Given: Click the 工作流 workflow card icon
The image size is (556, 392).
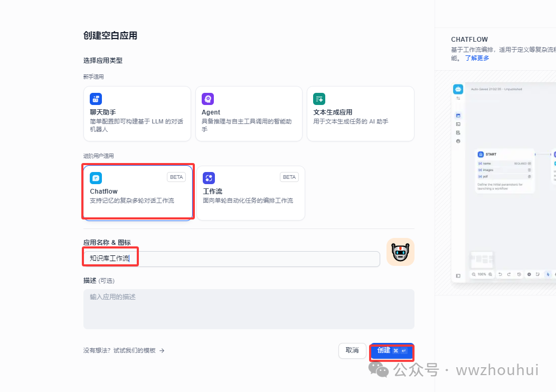Looking at the screenshot, I should coord(209,178).
